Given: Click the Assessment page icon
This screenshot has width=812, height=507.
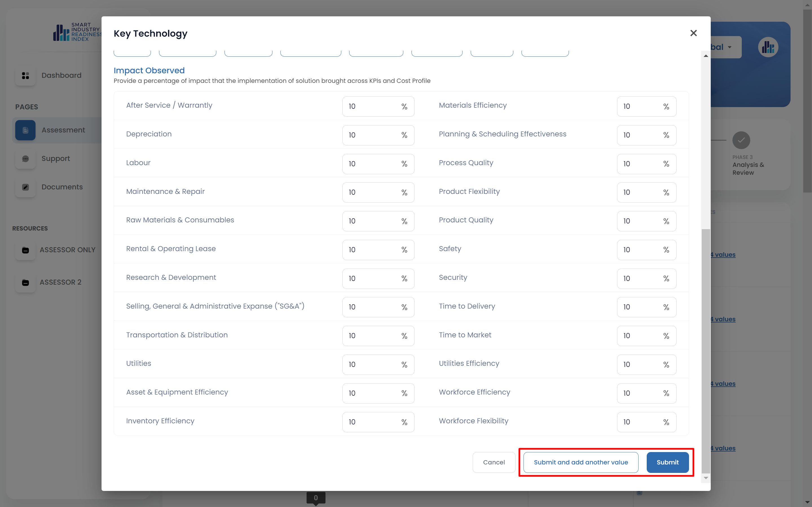Looking at the screenshot, I should pyautogui.click(x=25, y=130).
